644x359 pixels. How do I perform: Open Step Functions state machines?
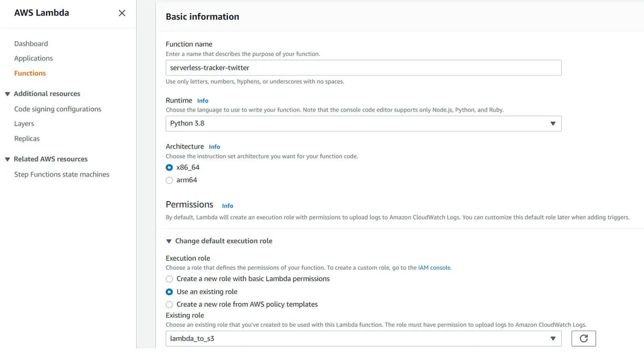point(62,174)
